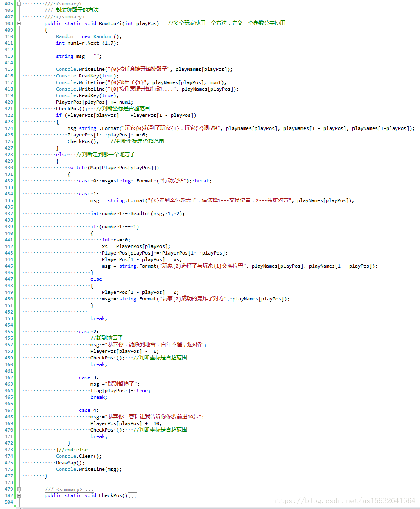This screenshot has height=509, width=420.
Task: Click 'PlayerPos[playPos] += 10;' on line 469
Action: click(x=126, y=423)
